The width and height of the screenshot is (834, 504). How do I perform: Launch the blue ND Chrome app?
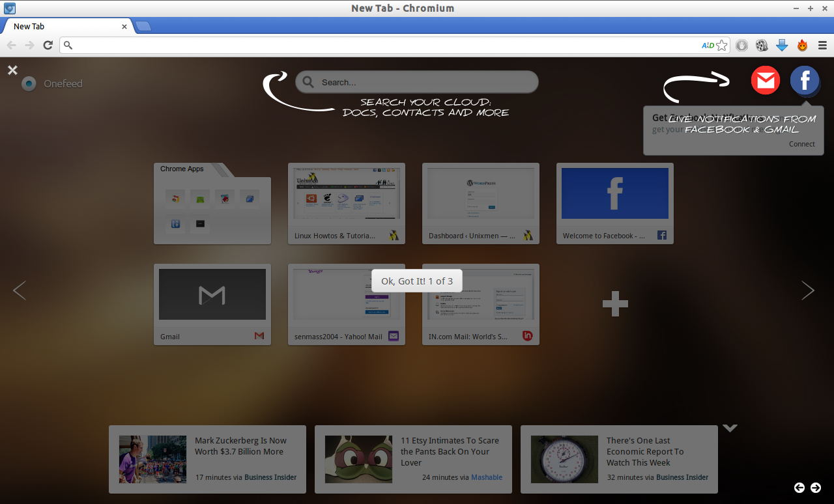175,224
